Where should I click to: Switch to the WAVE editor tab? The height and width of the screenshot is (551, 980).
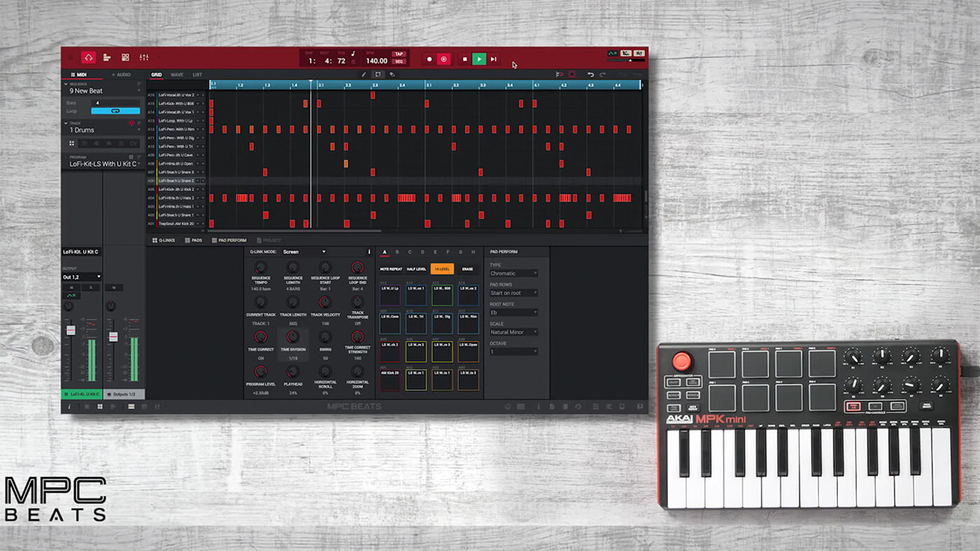click(x=176, y=74)
